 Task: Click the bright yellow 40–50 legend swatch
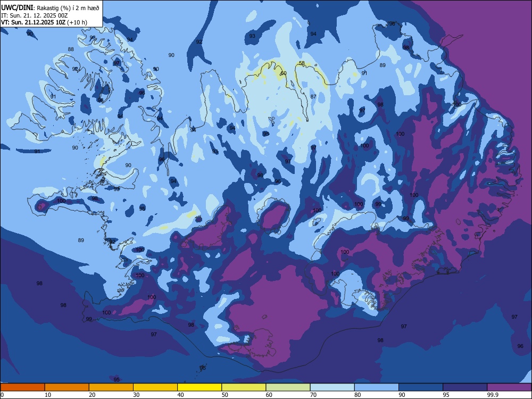click(199, 387)
